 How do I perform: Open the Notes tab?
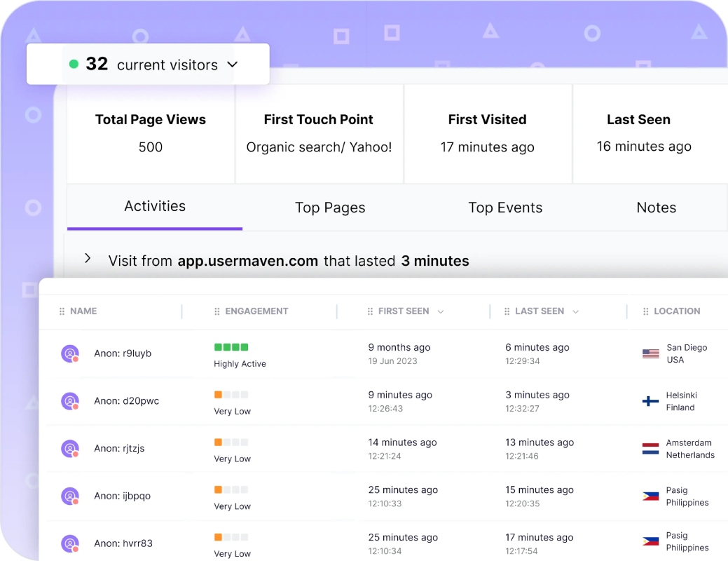tap(656, 208)
